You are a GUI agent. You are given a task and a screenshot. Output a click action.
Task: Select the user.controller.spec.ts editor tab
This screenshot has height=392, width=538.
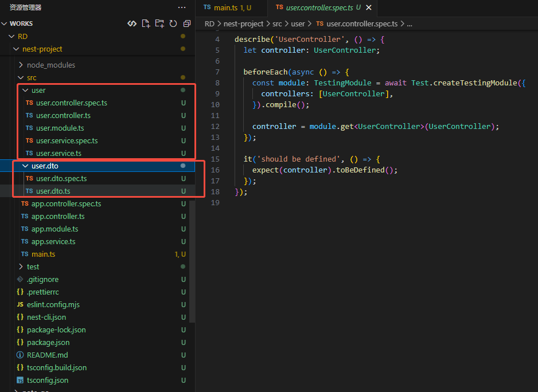click(319, 7)
